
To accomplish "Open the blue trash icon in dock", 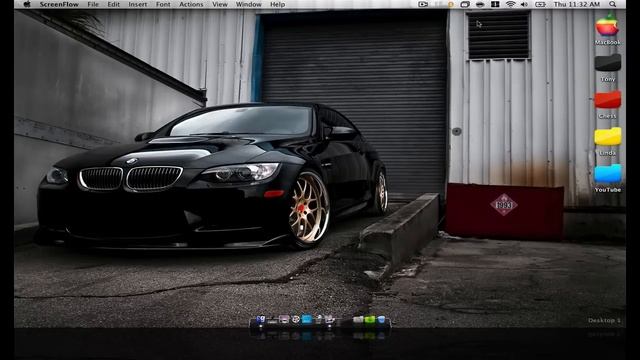I will coord(381,320).
